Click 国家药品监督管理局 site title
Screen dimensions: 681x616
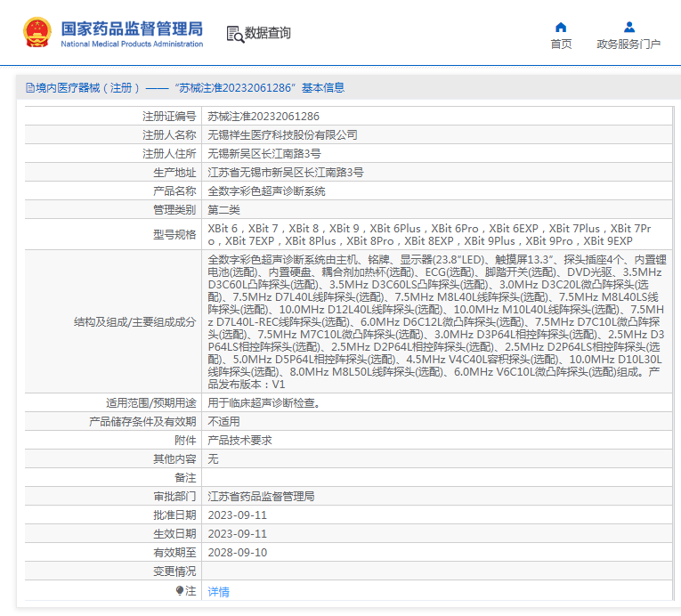coord(132,28)
